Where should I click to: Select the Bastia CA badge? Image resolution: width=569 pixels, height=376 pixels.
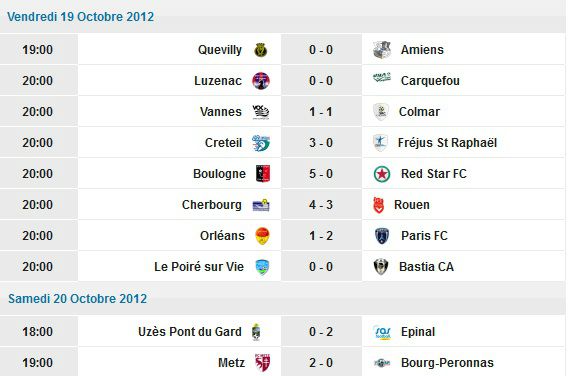tap(381, 267)
